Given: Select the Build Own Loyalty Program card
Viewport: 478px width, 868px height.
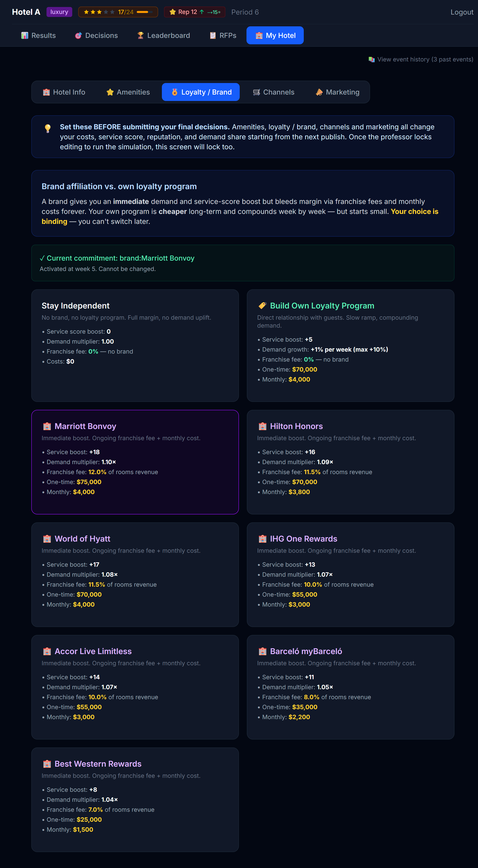Looking at the screenshot, I should coord(350,345).
